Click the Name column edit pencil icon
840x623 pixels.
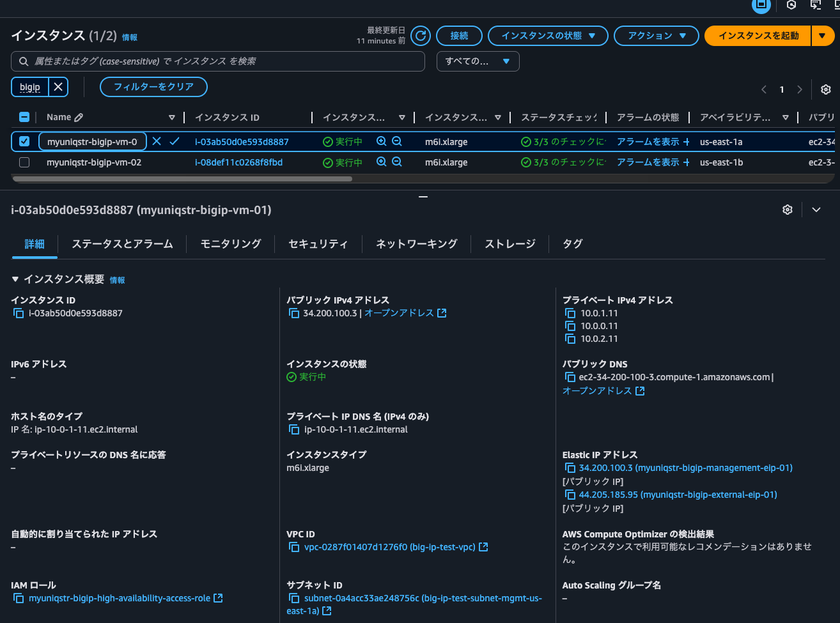click(x=79, y=118)
